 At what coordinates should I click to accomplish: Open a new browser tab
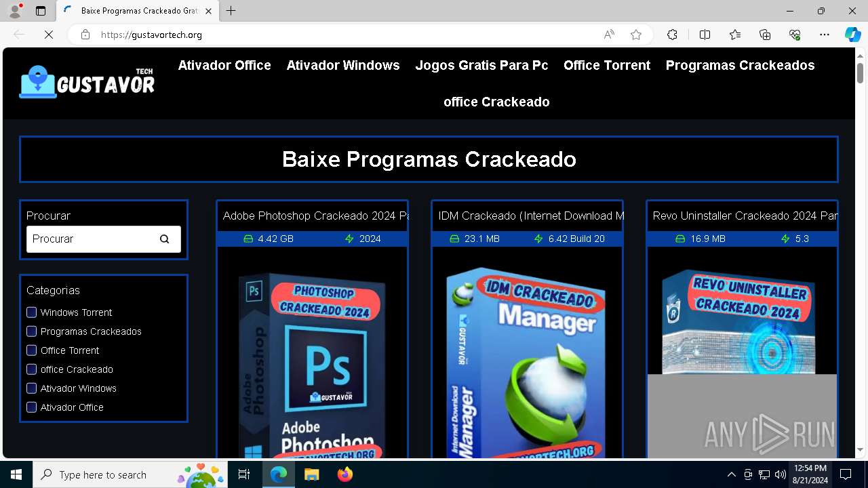231,11
